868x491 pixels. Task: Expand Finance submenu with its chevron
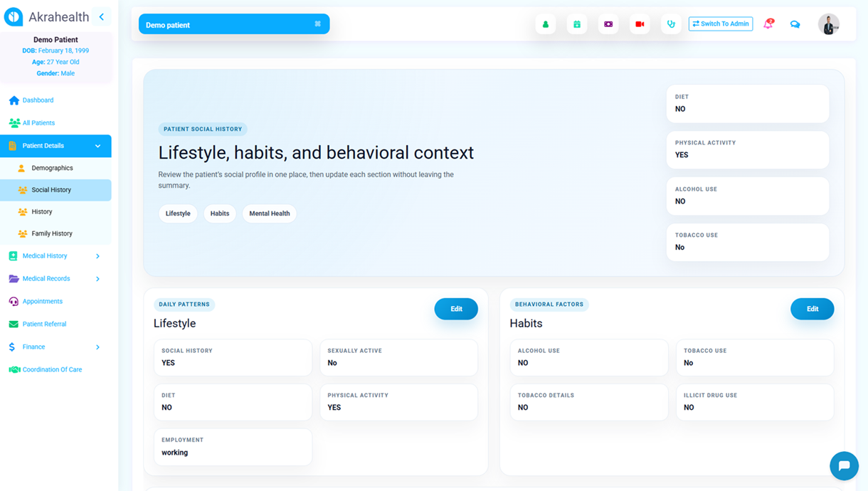point(98,347)
